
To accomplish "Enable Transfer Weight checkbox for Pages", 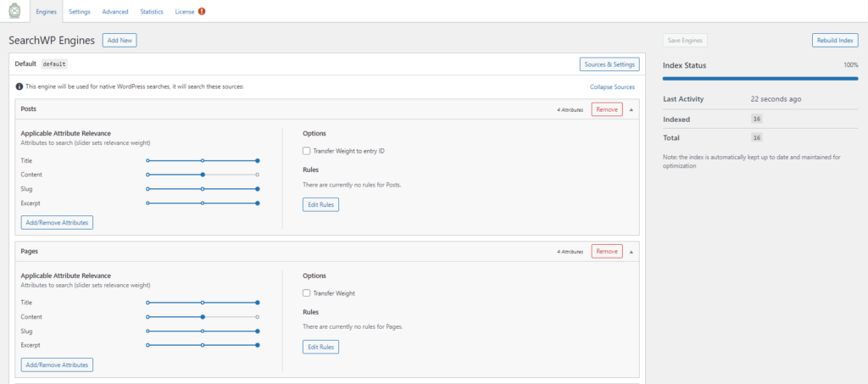I will pos(306,293).
